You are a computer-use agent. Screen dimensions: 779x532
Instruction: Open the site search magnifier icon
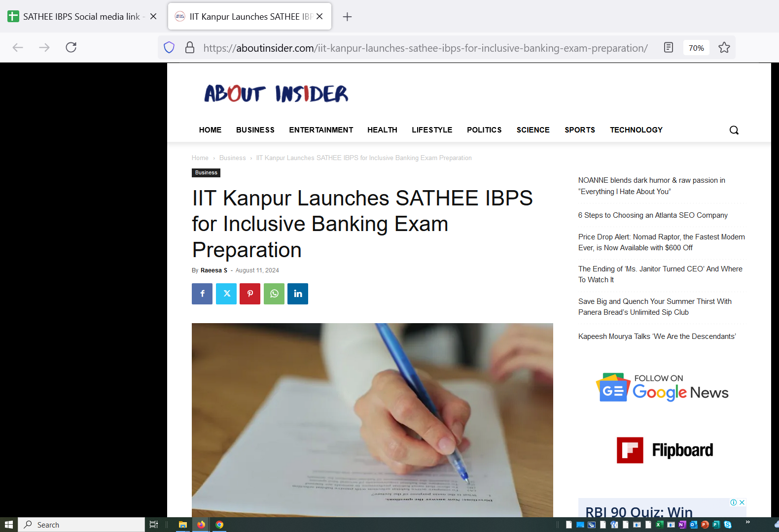[x=734, y=130]
